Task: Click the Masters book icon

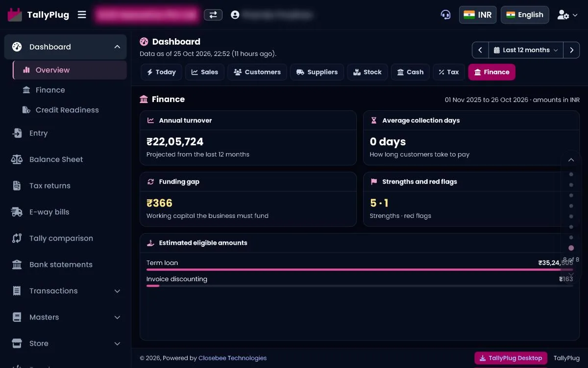Action: coord(17,317)
